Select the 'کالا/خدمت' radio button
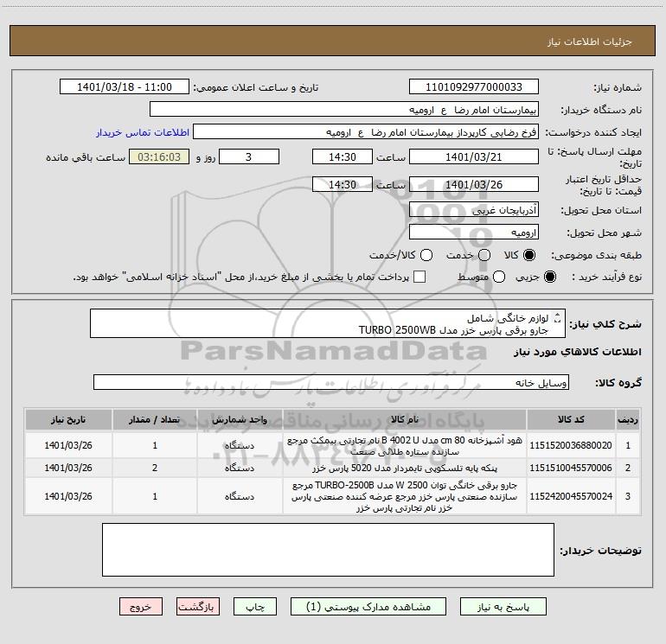This screenshot has width=666, height=644. coord(426,255)
